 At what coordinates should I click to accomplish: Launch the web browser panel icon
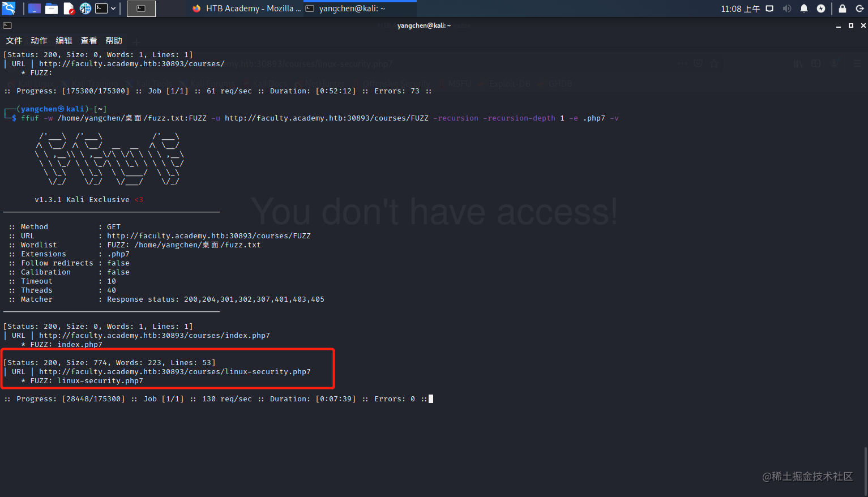coord(85,8)
